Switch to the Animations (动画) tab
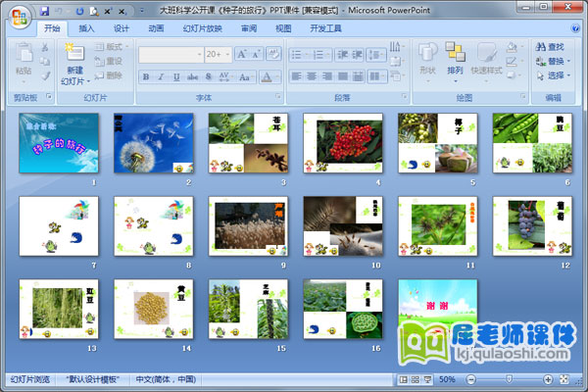Screen dimensions: 588x392 point(156,28)
